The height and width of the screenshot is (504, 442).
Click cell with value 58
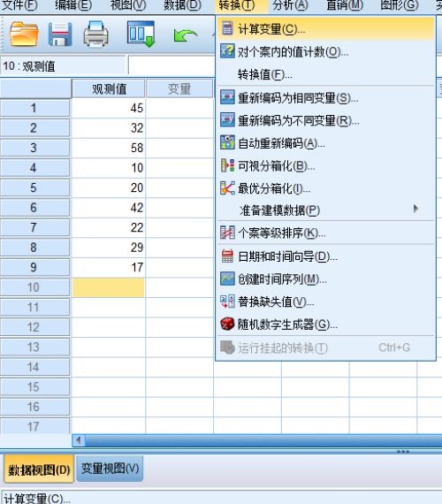pos(109,148)
